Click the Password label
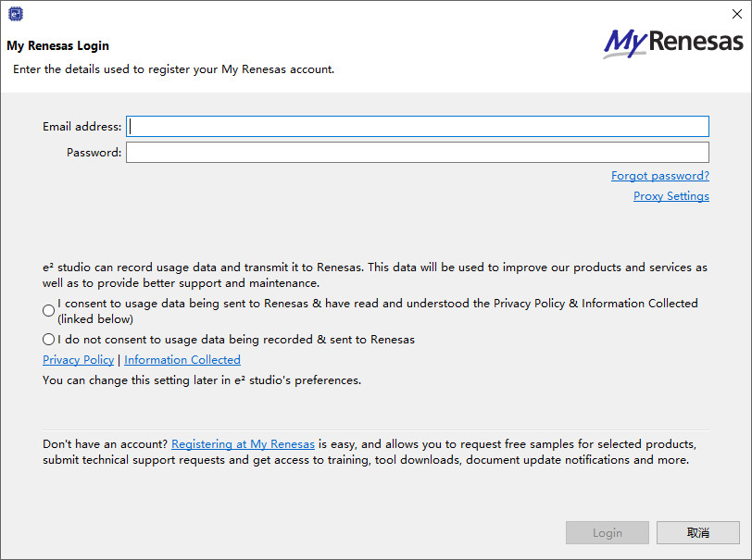Viewport: 752px width, 560px height. [x=94, y=153]
